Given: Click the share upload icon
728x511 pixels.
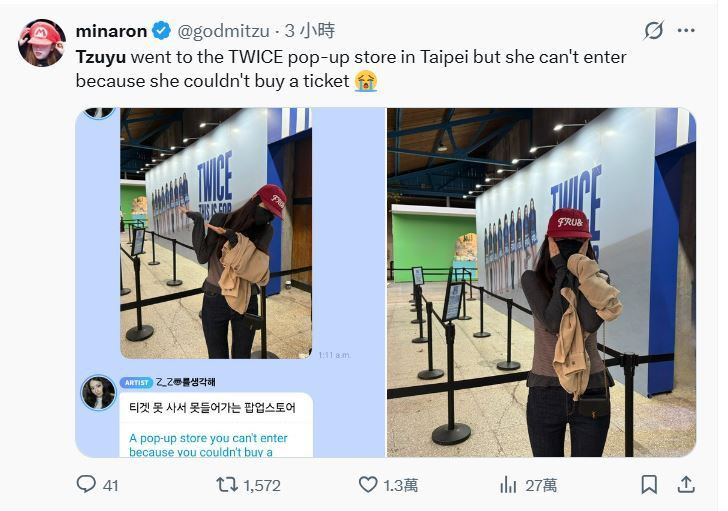Looking at the screenshot, I should (x=686, y=485).
